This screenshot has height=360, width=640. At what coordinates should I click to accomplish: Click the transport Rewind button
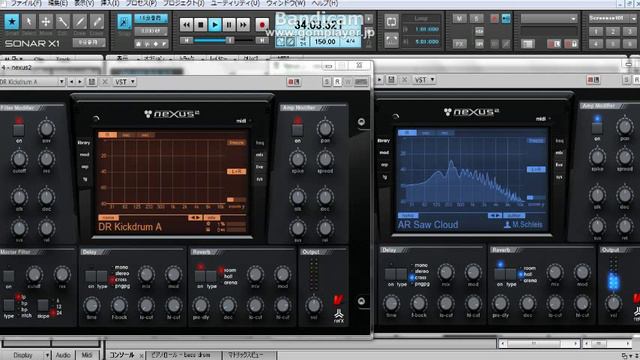[187, 25]
